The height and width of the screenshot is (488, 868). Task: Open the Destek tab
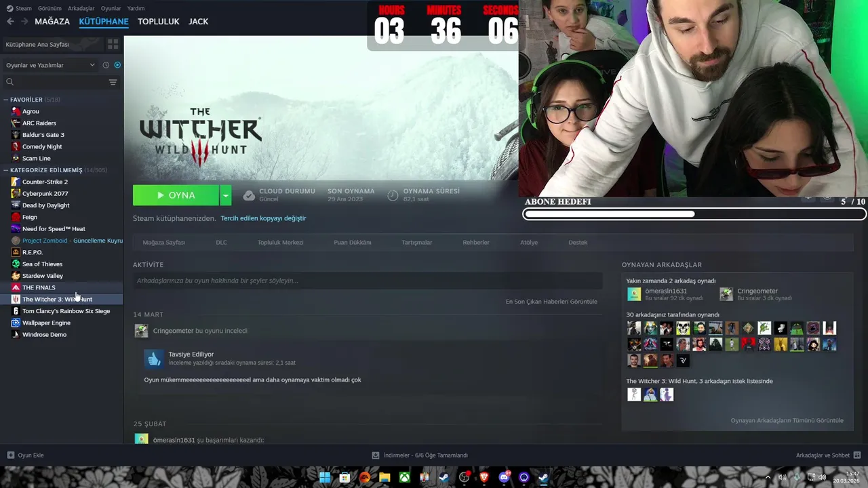578,243
